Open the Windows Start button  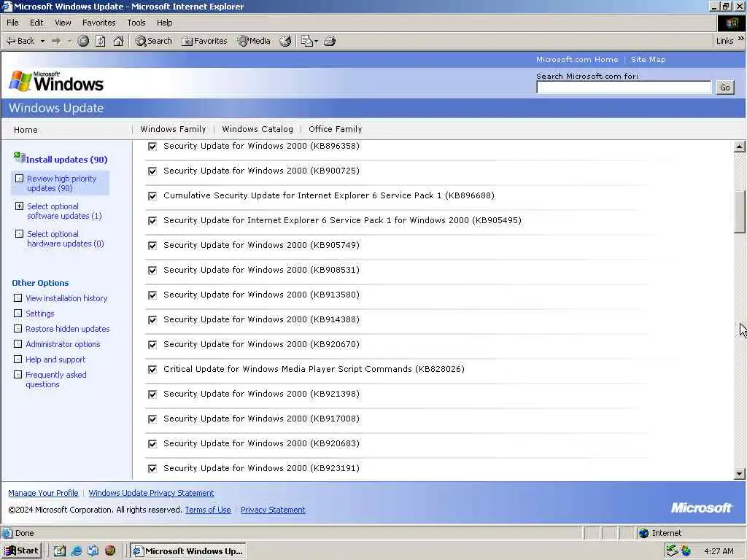click(x=21, y=551)
